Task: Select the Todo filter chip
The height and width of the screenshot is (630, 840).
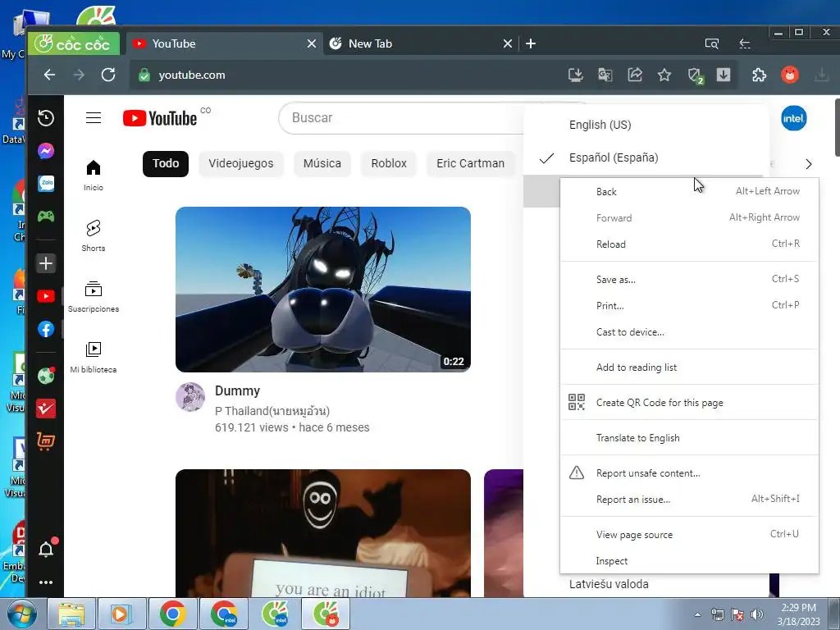Action: [x=166, y=164]
